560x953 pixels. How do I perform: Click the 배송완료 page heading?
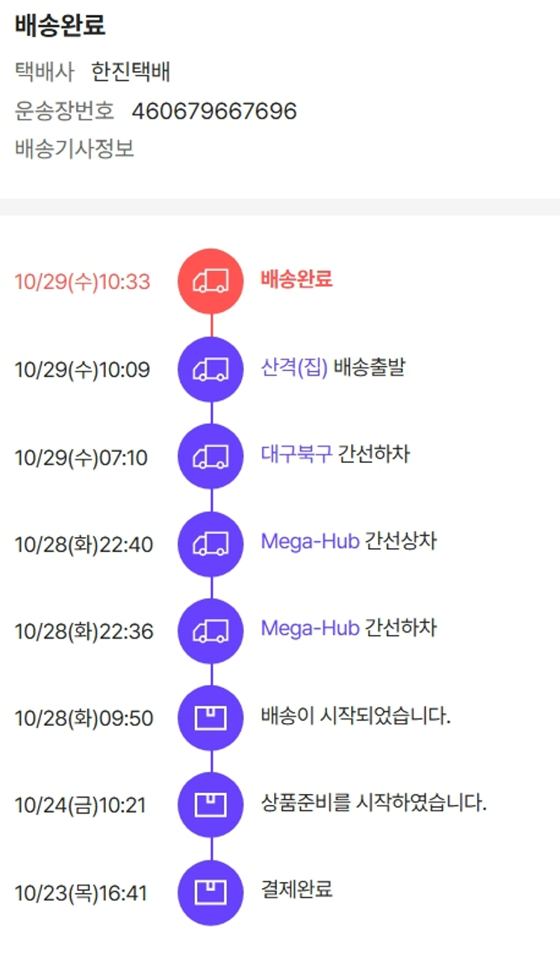pyautogui.click(x=60, y=26)
